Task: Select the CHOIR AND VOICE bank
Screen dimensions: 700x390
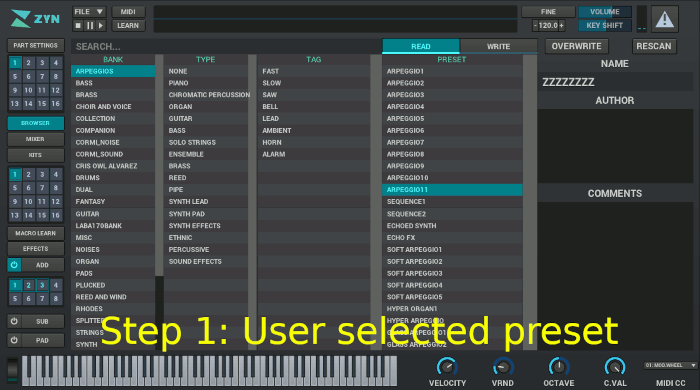Action: pos(113,107)
